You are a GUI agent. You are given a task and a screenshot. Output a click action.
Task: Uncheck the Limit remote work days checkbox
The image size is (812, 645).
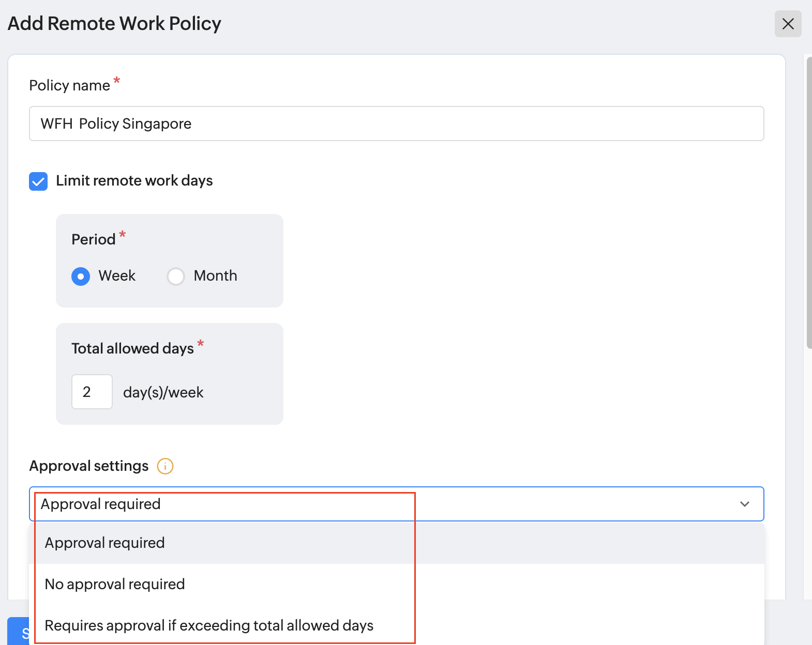38,181
